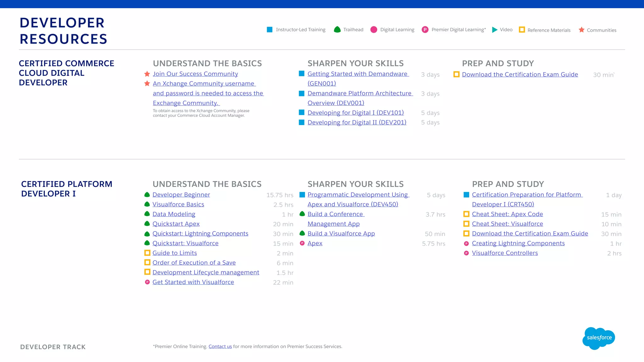Open Programmatic Development Using Apex and Visualforce link
Image resolution: width=644 pixels, height=362 pixels.
tap(358, 199)
